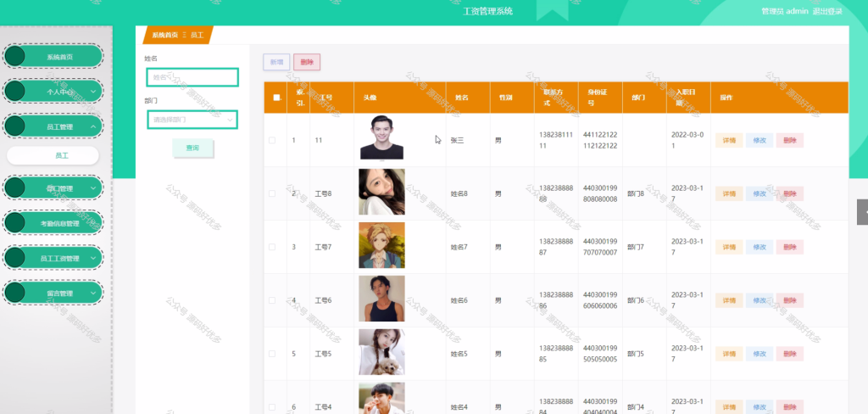Click the 工号 column header
The image size is (868, 414).
point(326,98)
